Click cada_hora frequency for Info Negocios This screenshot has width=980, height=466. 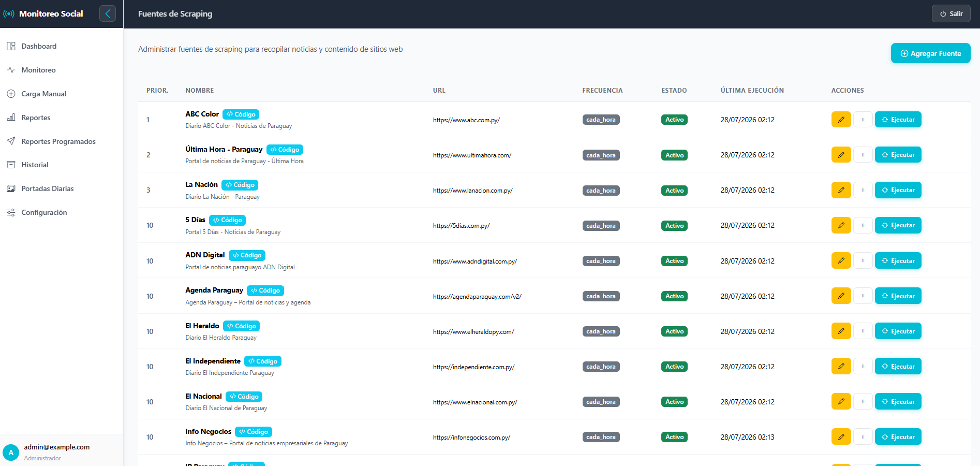[601, 437]
